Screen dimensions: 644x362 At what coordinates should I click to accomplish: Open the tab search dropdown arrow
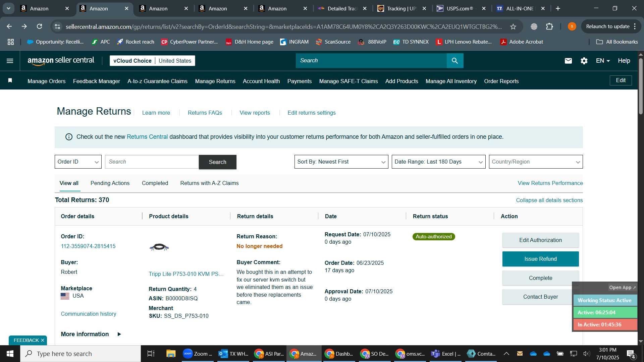pos(8,8)
